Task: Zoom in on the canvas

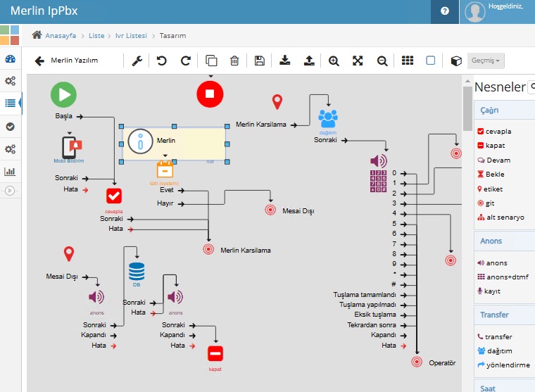Action: [334, 61]
